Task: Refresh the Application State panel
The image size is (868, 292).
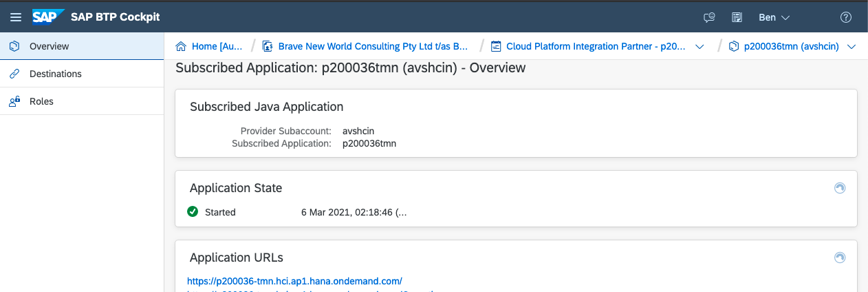Action: [x=839, y=188]
